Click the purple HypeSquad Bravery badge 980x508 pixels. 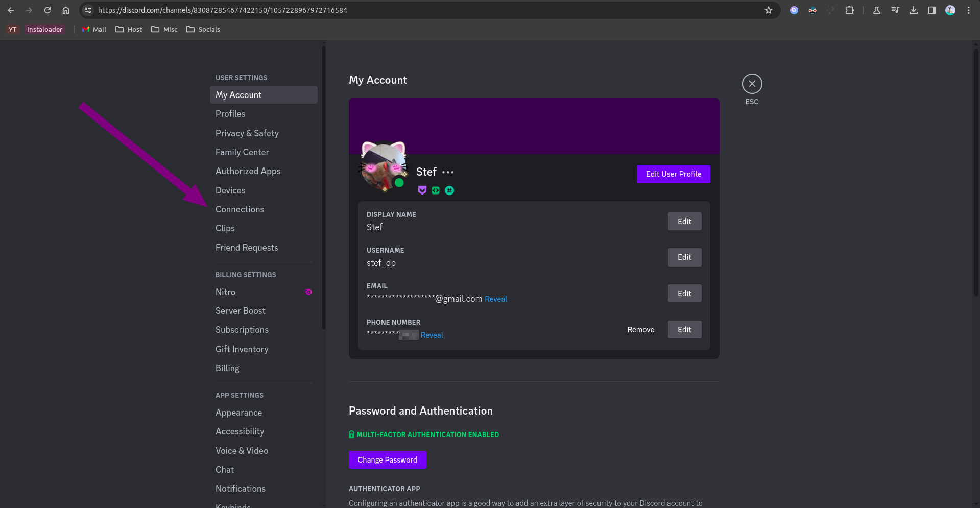[422, 190]
